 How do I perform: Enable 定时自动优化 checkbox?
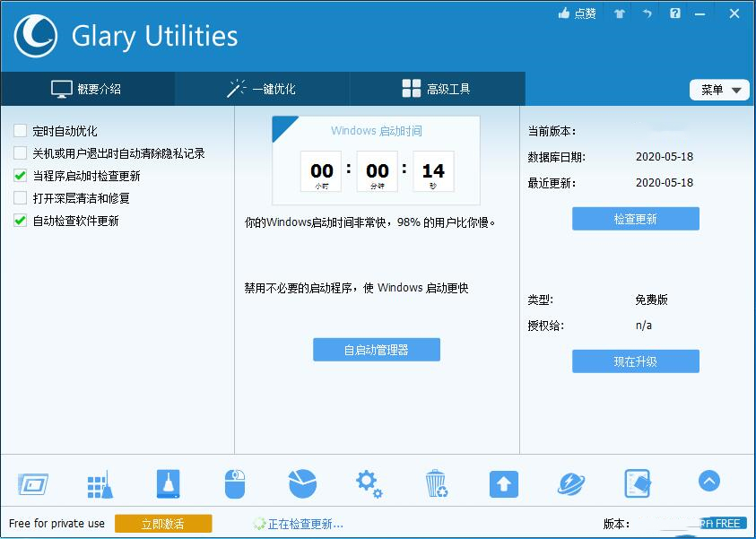[x=21, y=131]
